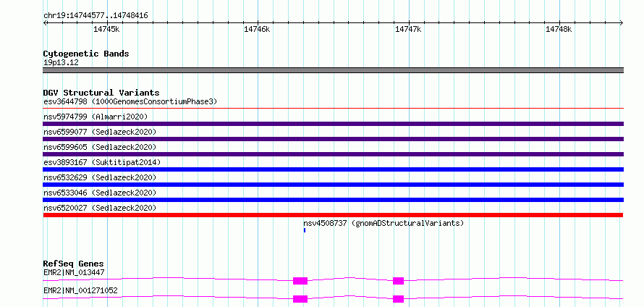The width and height of the screenshot is (644, 307).
Task: Open the RefSeq Genes track heading
Action: [74, 264]
